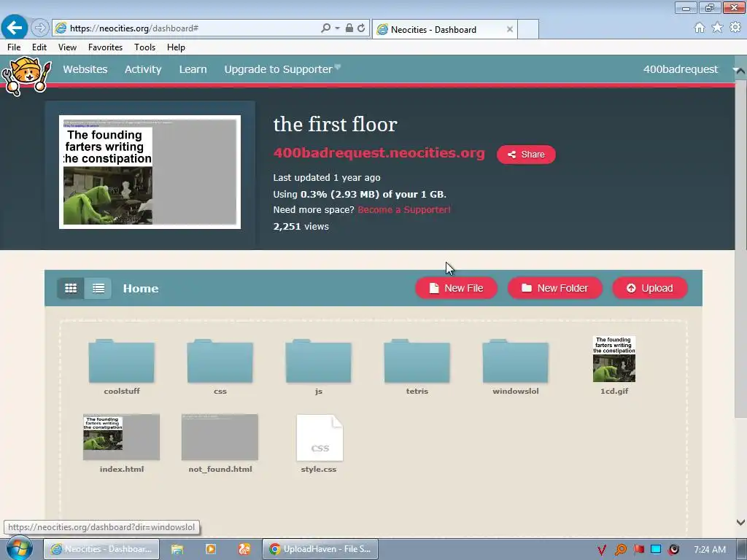Open a new blank tab

pyautogui.click(x=528, y=29)
